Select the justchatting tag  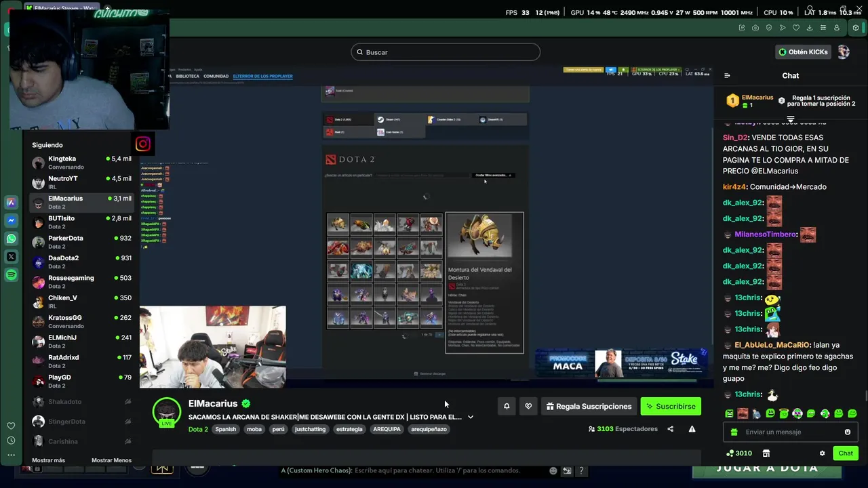point(311,429)
